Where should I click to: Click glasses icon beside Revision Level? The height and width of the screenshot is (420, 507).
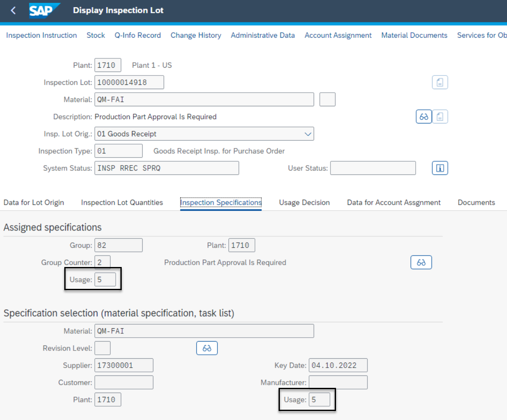[207, 348]
